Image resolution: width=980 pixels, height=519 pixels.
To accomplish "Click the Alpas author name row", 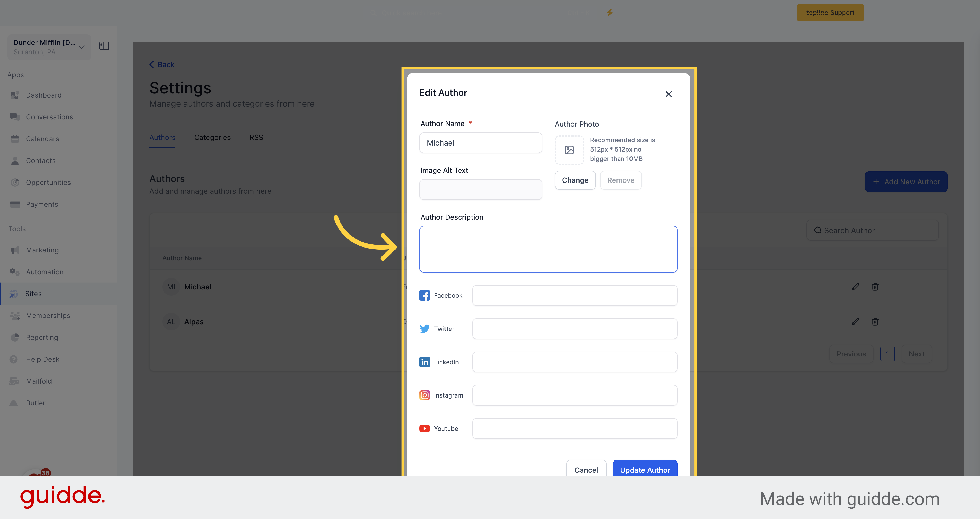I will (x=194, y=322).
